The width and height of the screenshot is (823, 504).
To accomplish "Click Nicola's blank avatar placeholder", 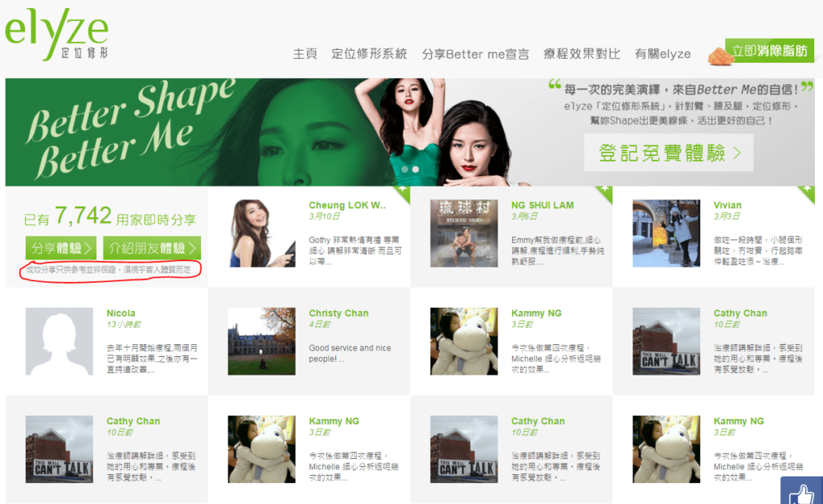I will [x=59, y=342].
